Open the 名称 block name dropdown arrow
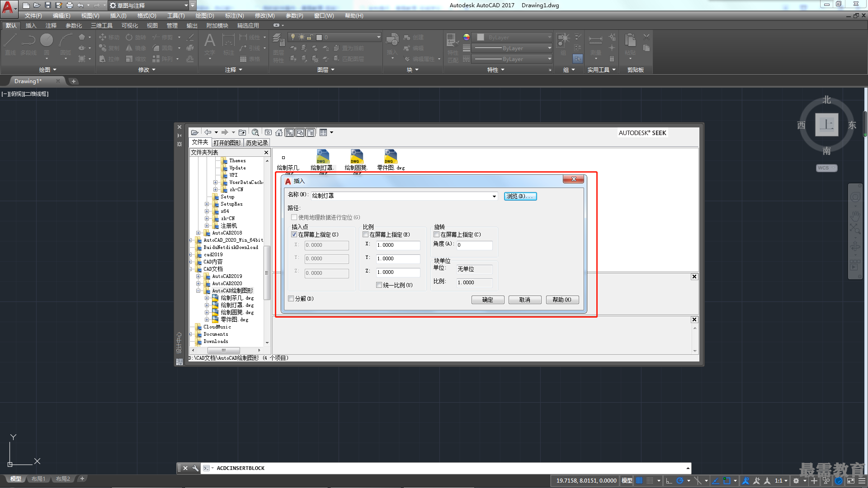Image resolution: width=868 pixels, height=488 pixels. coord(494,196)
